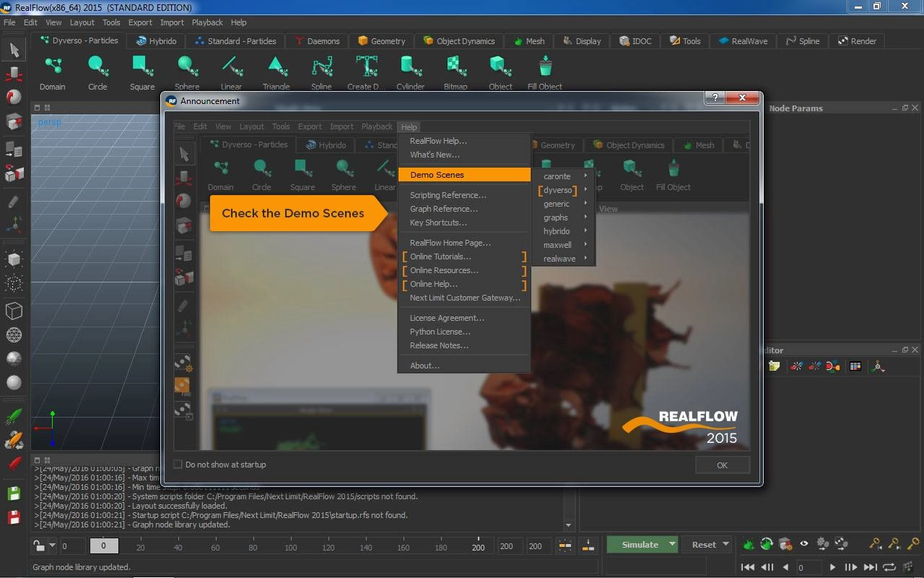Image resolution: width=924 pixels, height=578 pixels.
Task: Click the timeline current frame slider handle
Action: [103, 546]
